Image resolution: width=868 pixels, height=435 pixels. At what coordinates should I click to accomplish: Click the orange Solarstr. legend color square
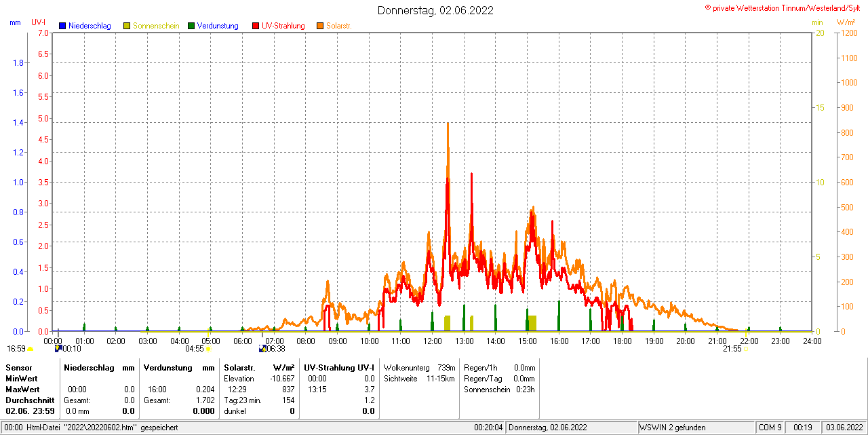pos(320,26)
